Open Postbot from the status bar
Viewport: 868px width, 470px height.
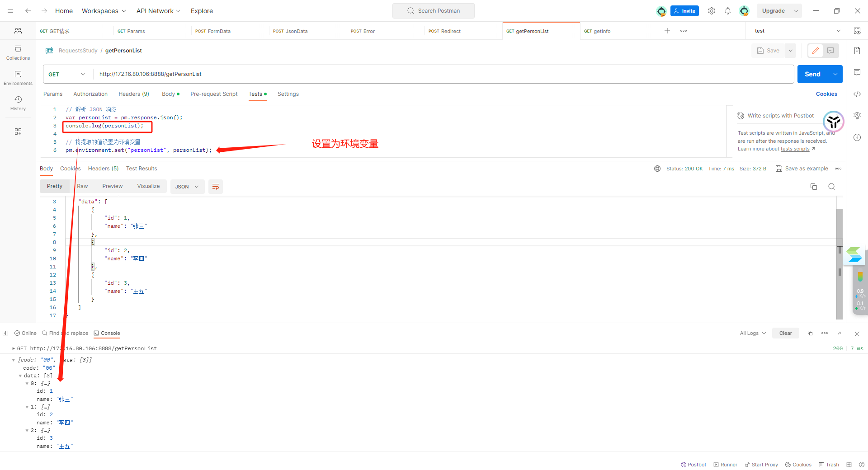click(x=693, y=465)
